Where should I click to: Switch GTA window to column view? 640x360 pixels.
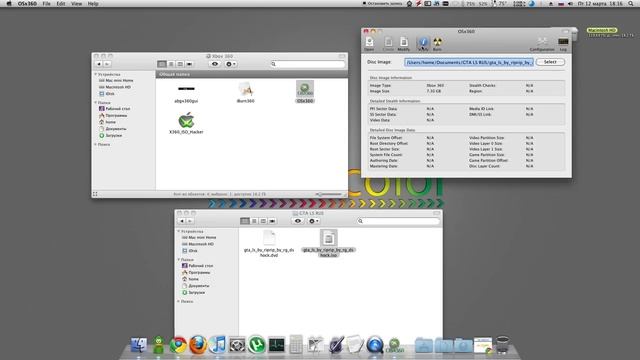263,221
